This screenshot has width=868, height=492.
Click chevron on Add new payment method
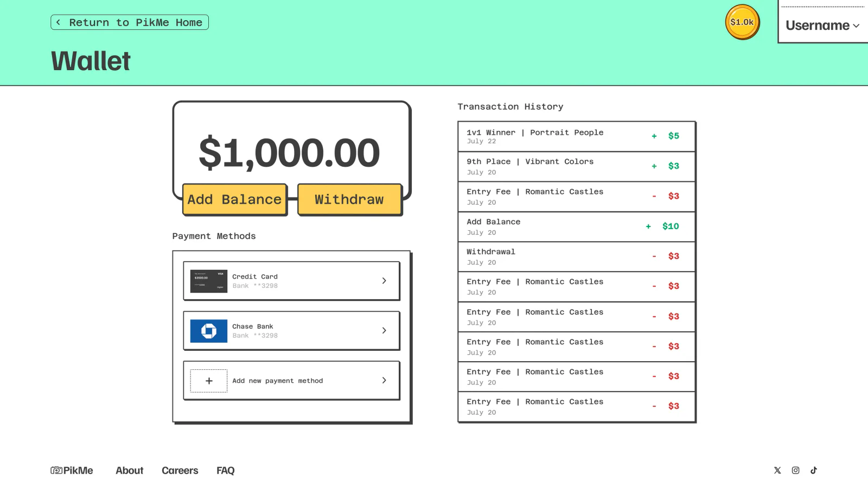384,380
